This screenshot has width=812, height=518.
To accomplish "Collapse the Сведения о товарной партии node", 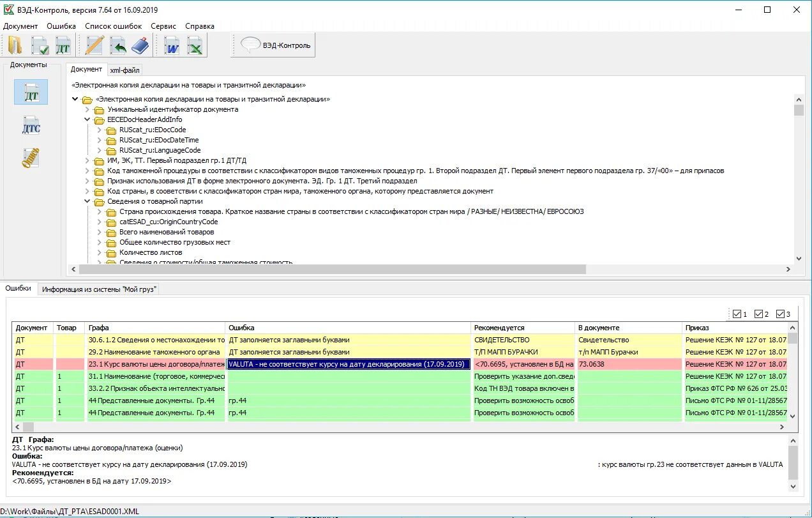I will 87,201.
